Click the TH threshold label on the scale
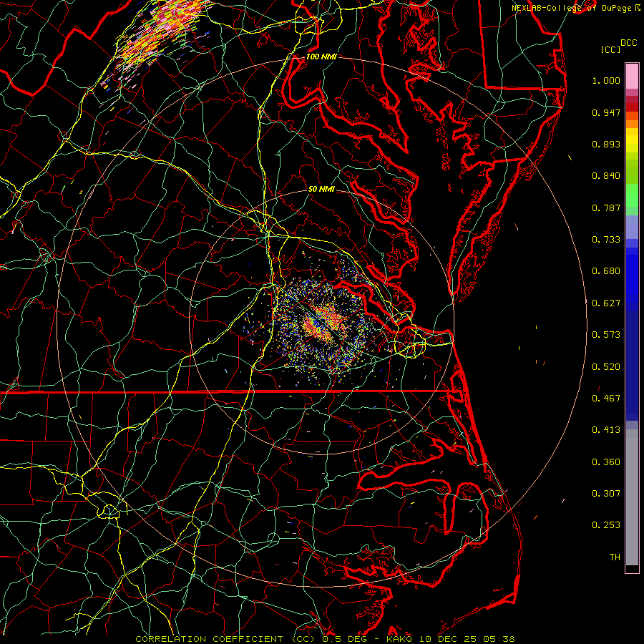This screenshot has height=644, width=644. coord(615,557)
